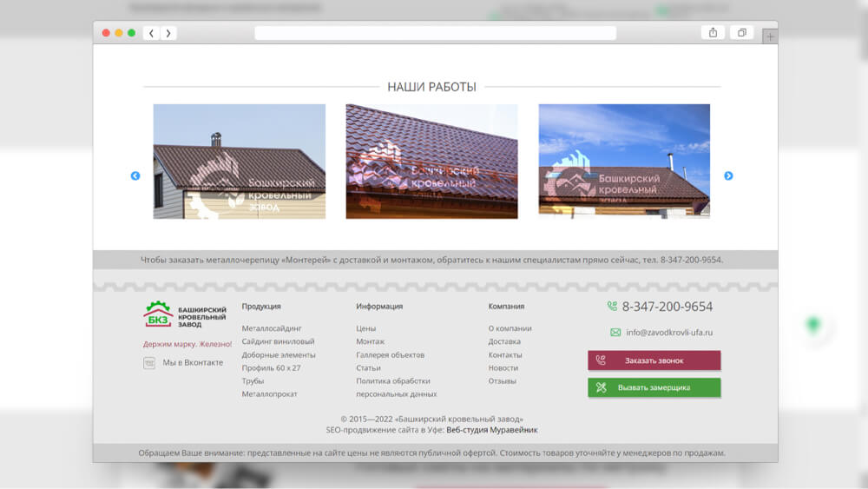
Task: Click the BKZ logo in the footer
Action: [184, 314]
